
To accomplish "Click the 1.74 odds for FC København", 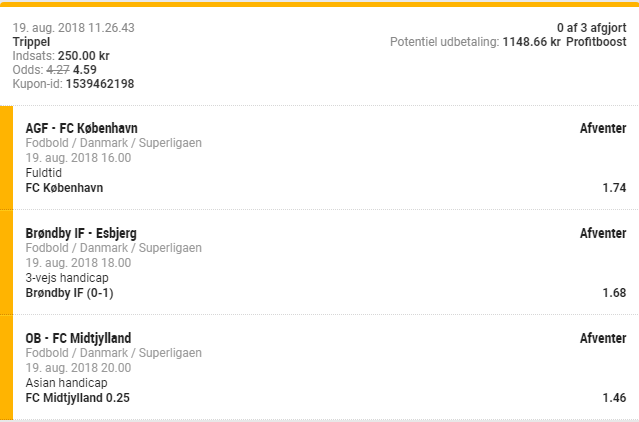I will (x=614, y=188).
